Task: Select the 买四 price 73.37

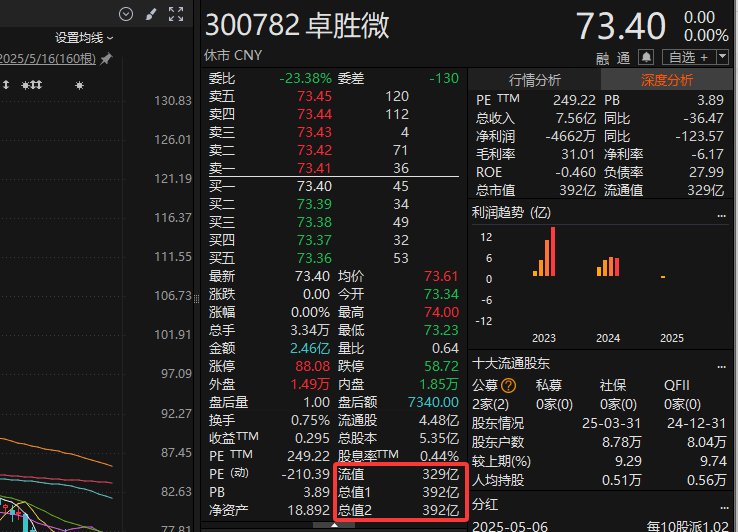Action: click(x=314, y=240)
